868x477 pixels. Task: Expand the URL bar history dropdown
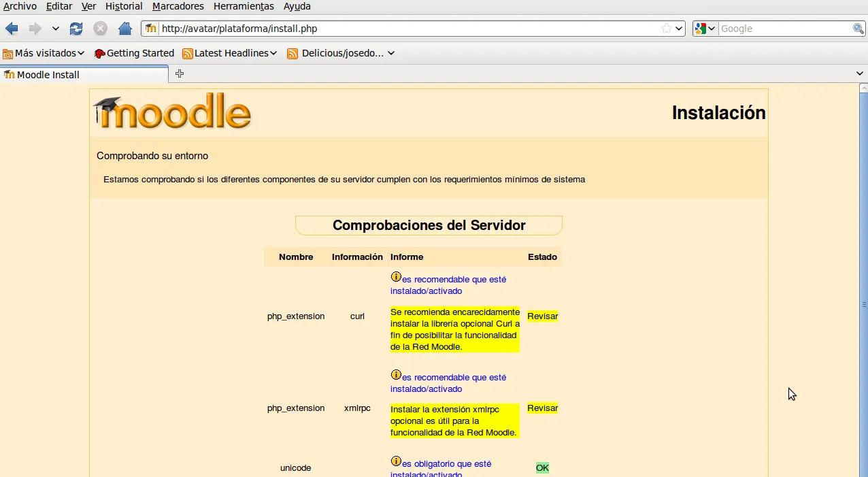679,29
